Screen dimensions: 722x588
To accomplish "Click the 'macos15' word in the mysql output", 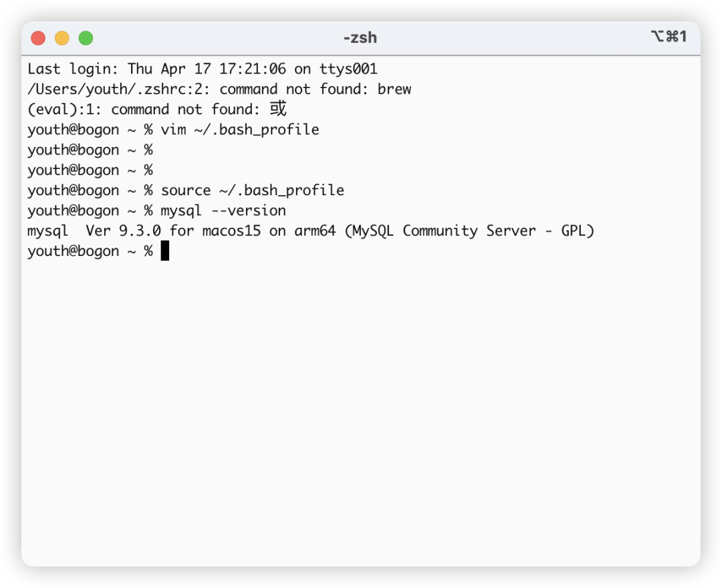I will (231, 231).
